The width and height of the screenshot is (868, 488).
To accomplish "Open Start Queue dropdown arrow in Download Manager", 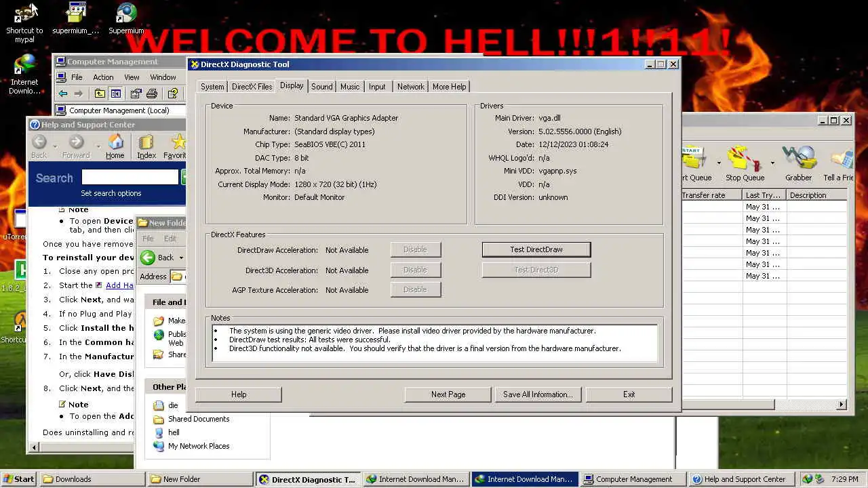I will (718, 163).
